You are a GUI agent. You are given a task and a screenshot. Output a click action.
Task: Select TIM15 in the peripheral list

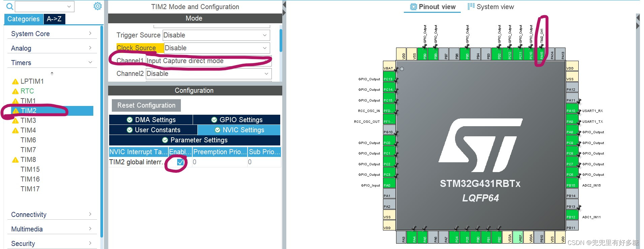click(30, 169)
